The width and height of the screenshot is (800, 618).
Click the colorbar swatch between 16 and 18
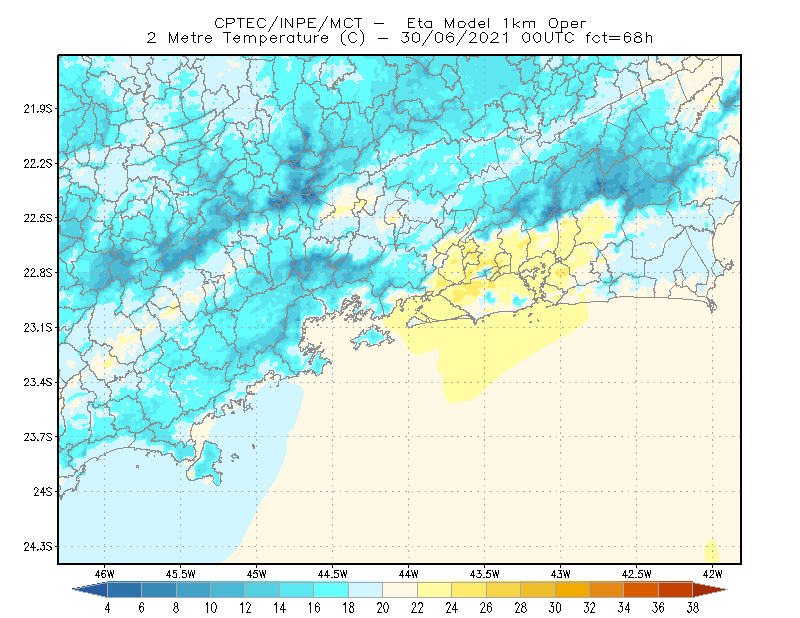click(x=331, y=590)
